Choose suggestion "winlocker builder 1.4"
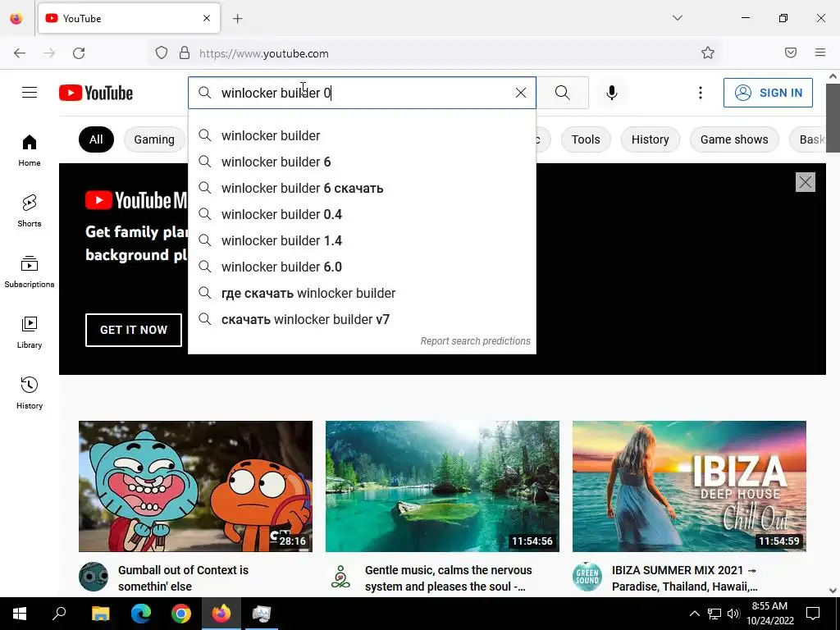 pos(362,240)
